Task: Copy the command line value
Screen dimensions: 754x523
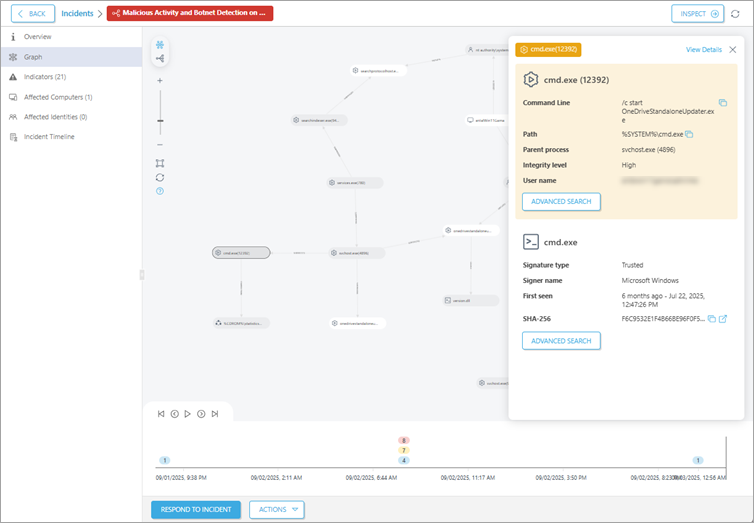Action: (723, 104)
